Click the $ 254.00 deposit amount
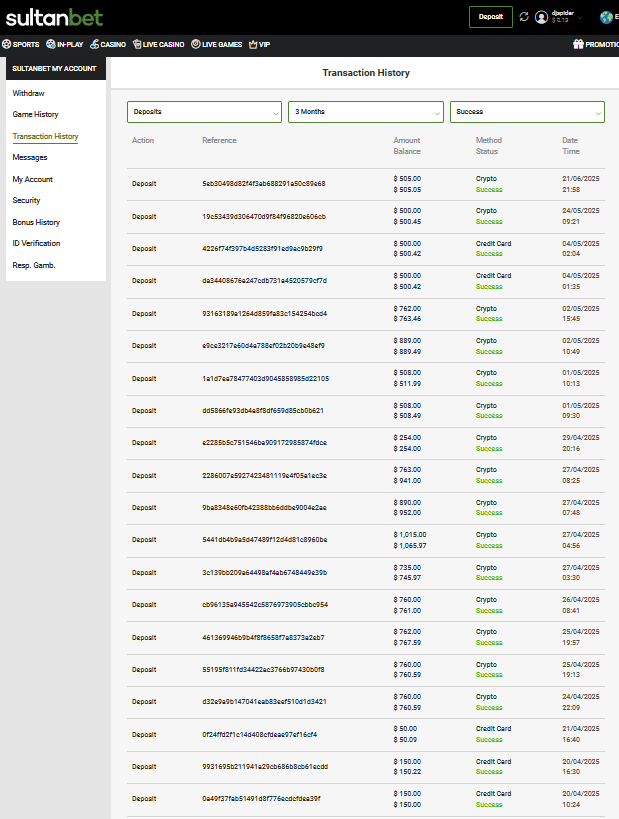 click(407, 438)
